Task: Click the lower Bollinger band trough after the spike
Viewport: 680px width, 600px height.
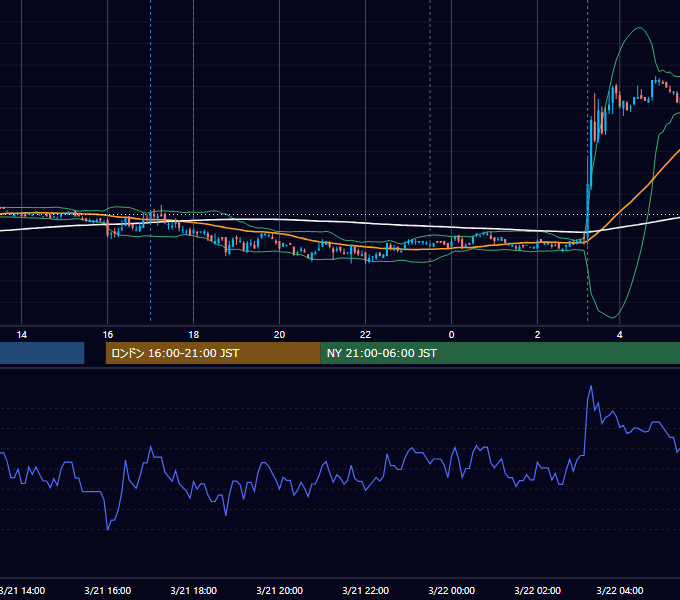Action: (x=613, y=317)
